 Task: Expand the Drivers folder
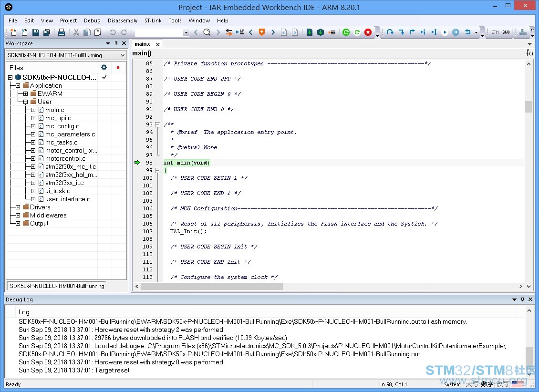tap(18, 207)
